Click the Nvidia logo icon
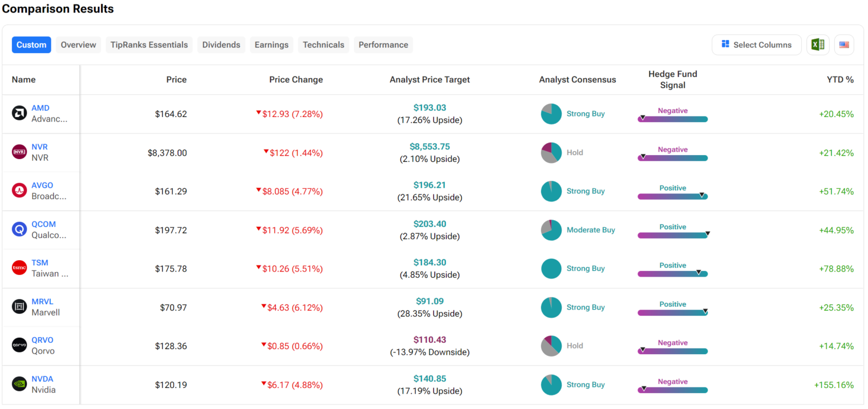The width and height of the screenshot is (868, 409). [19, 384]
